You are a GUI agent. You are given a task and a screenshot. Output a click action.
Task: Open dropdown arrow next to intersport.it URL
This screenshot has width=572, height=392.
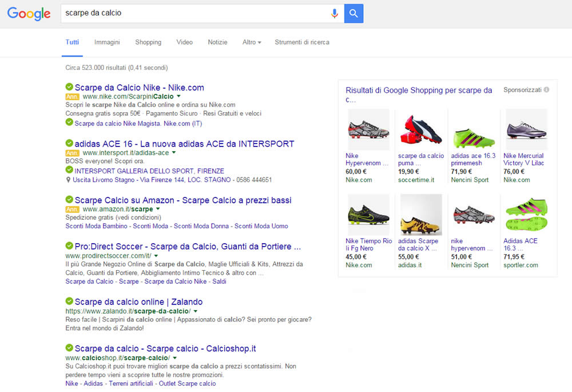174,153
